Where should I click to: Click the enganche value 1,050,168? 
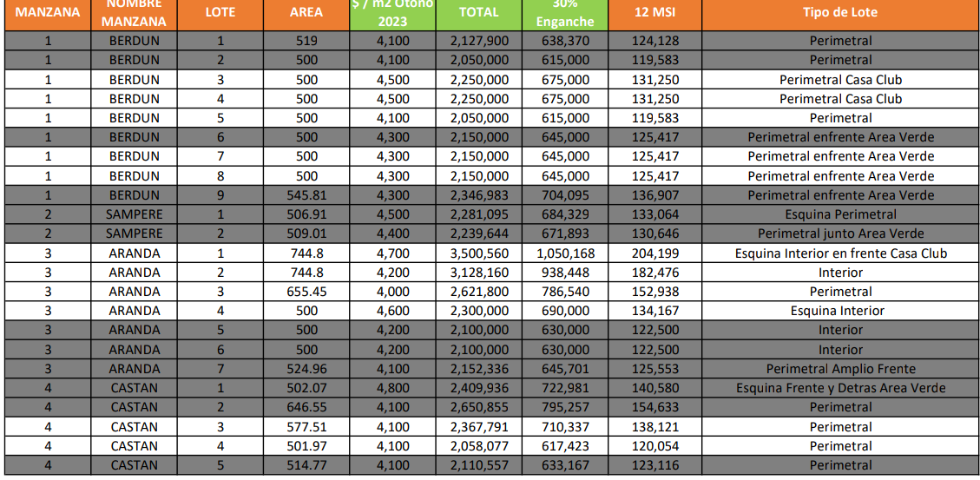(x=565, y=253)
